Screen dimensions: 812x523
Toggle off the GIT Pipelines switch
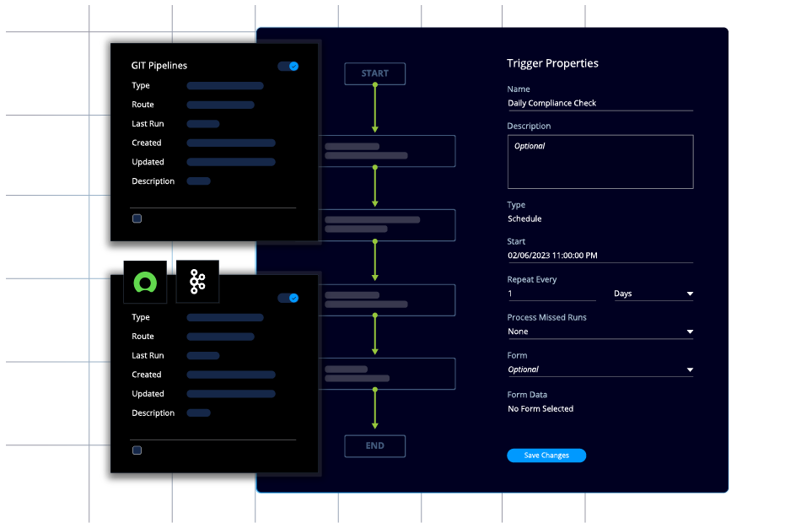(x=288, y=66)
